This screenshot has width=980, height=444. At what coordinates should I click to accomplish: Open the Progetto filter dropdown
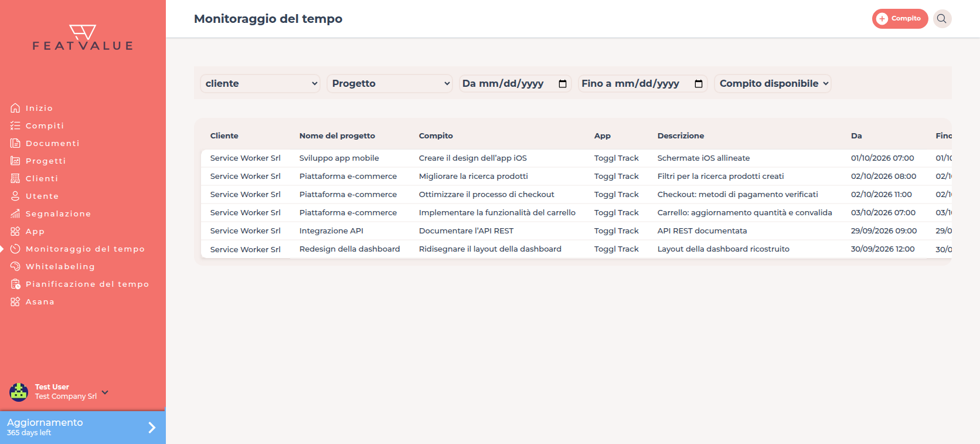pyautogui.click(x=390, y=83)
